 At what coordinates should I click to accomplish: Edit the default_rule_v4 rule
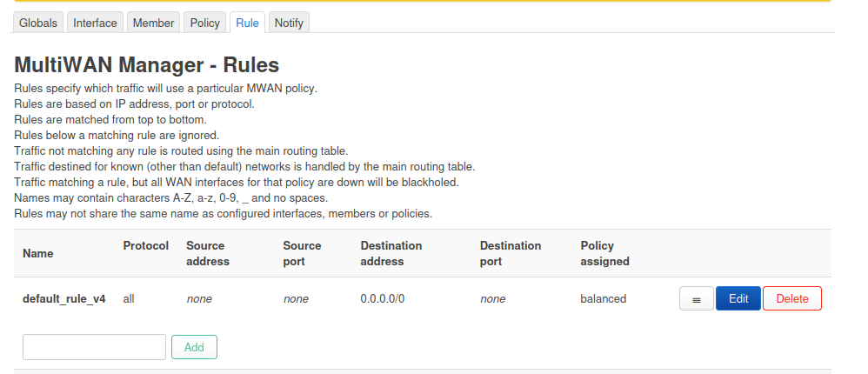[x=738, y=299]
